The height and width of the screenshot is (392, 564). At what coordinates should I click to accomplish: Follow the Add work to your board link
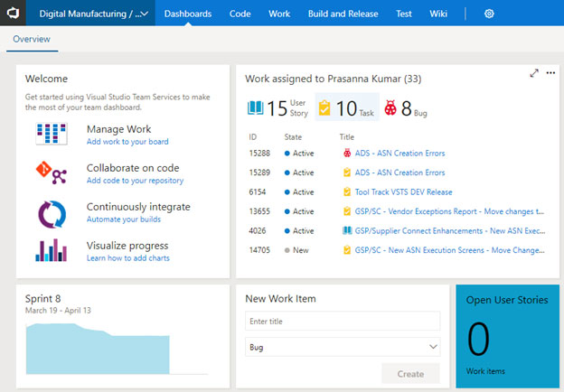click(x=127, y=142)
